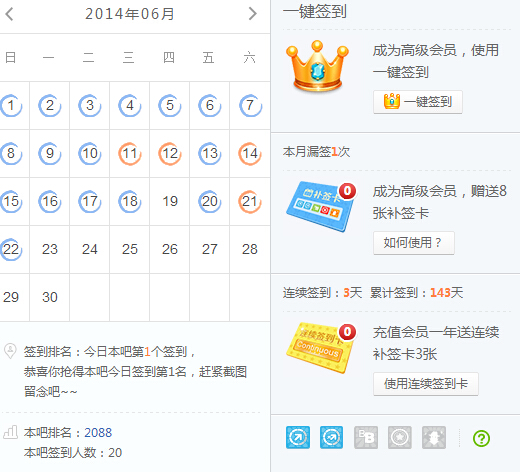Select date 22 on the calendar
The image size is (520, 472).
[11, 249]
